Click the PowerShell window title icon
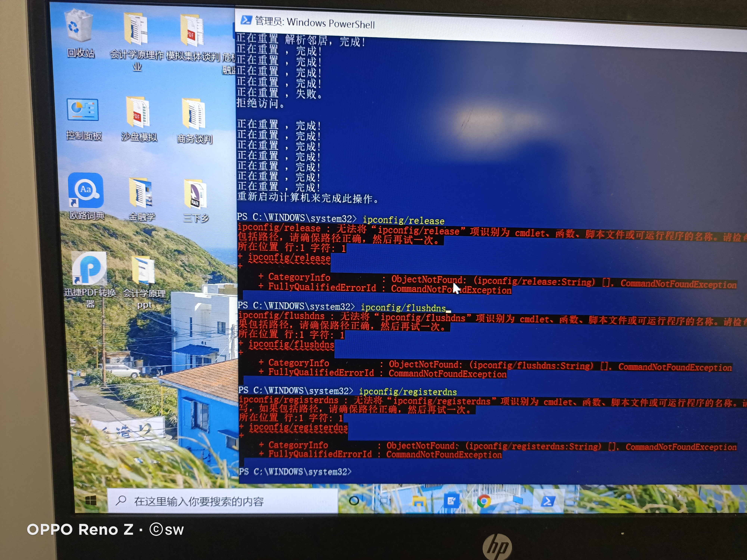This screenshot has height=560, width=747. (246, 20)
